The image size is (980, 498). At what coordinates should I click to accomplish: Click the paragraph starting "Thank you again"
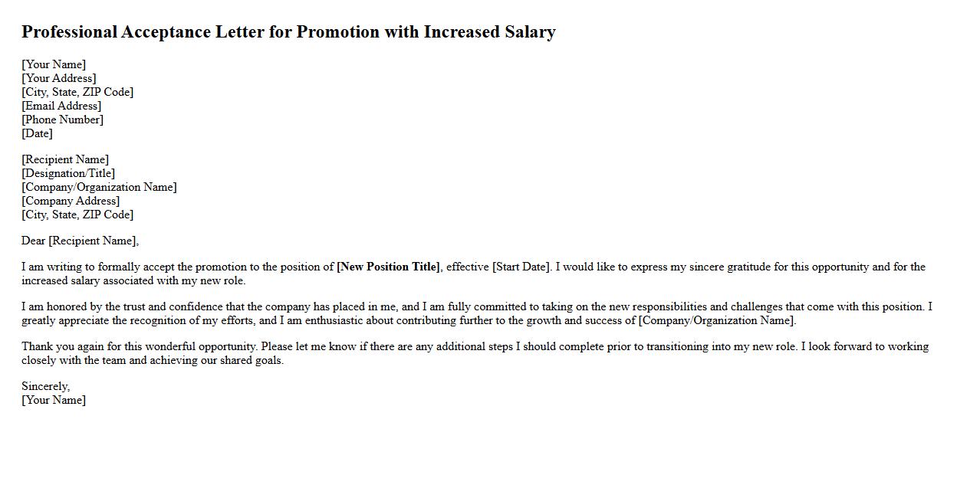[475, 353]
